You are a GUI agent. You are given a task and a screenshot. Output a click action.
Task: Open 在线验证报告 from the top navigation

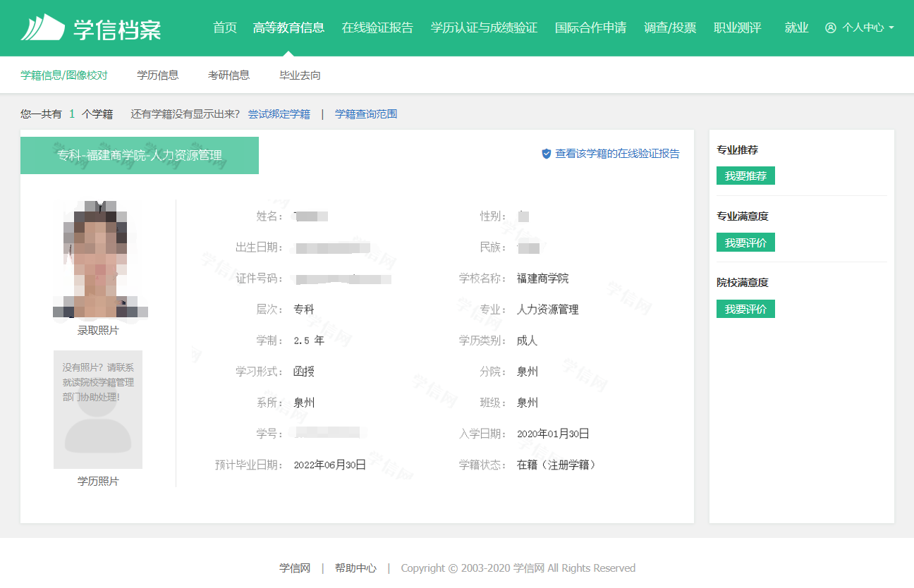coord(377,27)
